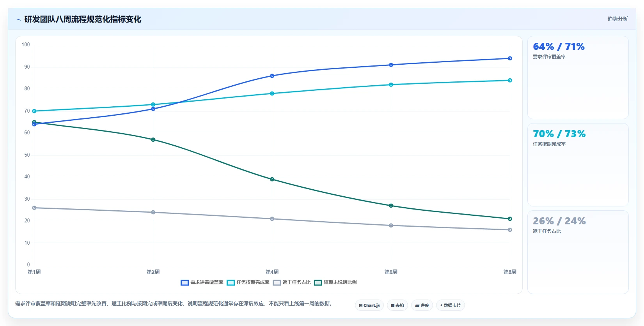Select the 64% / 71% 需求评审覆盖率 card

(x=578, y=78)
